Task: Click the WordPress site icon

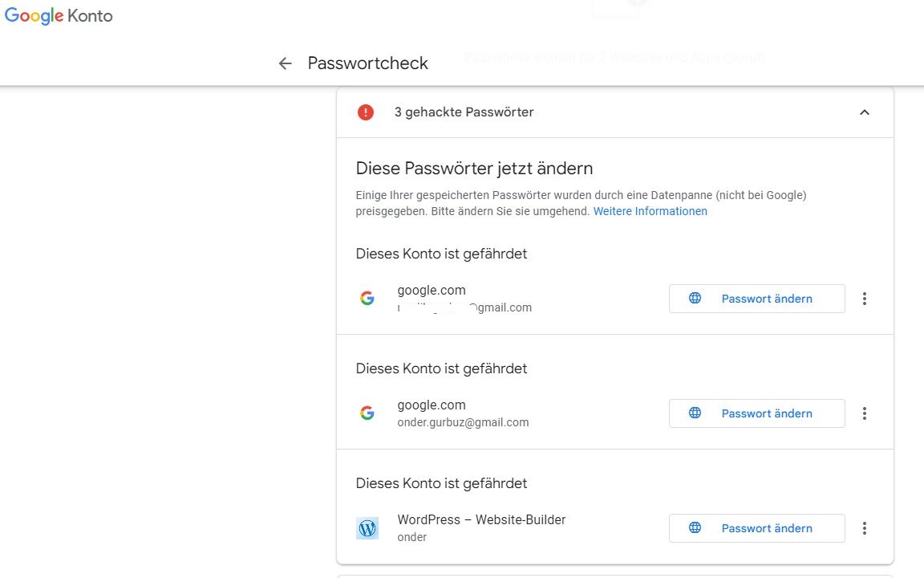Action: 367,528
